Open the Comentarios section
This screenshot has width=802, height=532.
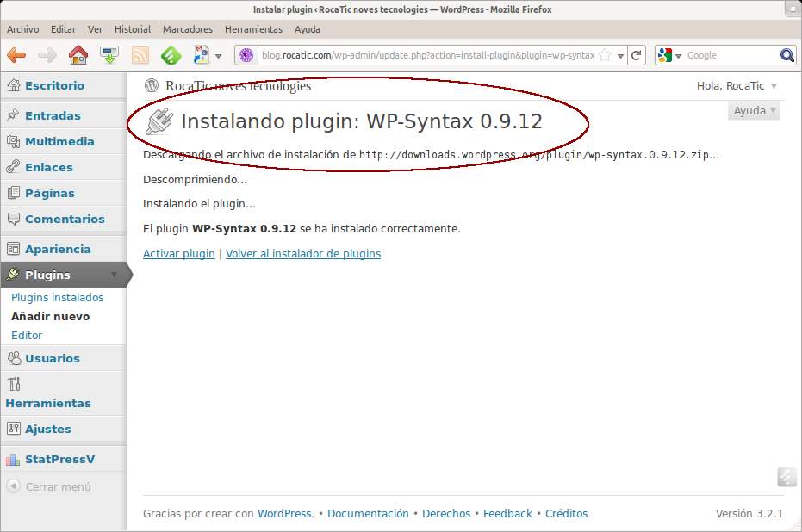(x=65, y=219)
